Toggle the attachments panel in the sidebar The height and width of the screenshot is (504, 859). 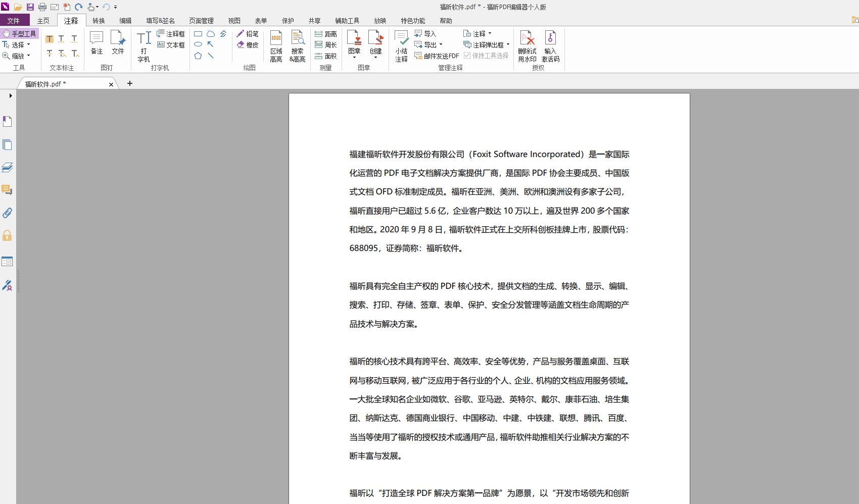coord(8,213)
